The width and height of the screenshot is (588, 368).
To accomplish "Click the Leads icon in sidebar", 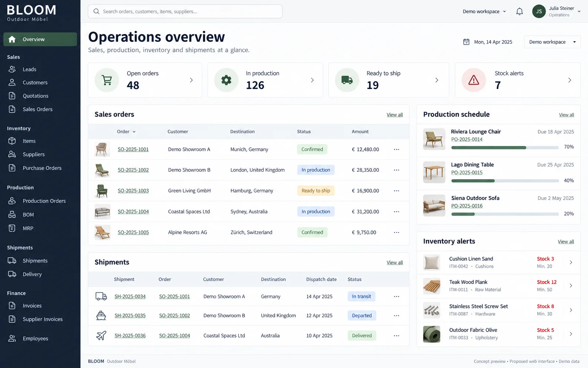I will [12, 69].
